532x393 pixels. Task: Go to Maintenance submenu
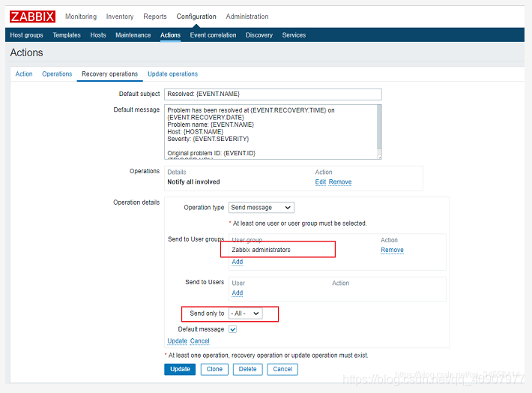(133, 35)
